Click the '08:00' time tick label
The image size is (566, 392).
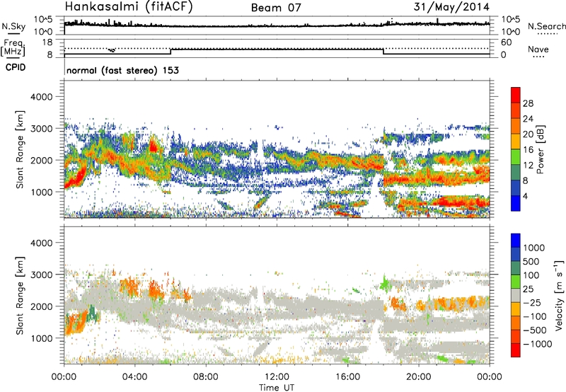[x=206, y=377]
